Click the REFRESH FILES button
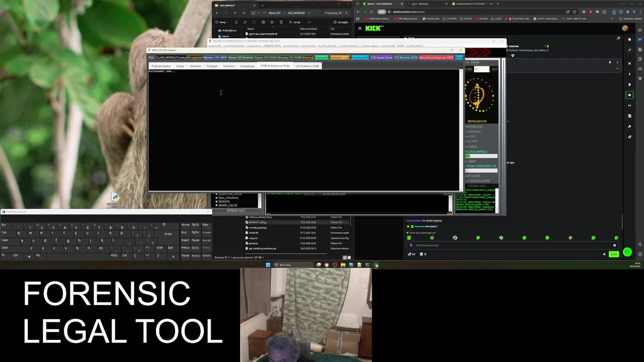 (236, 211)
